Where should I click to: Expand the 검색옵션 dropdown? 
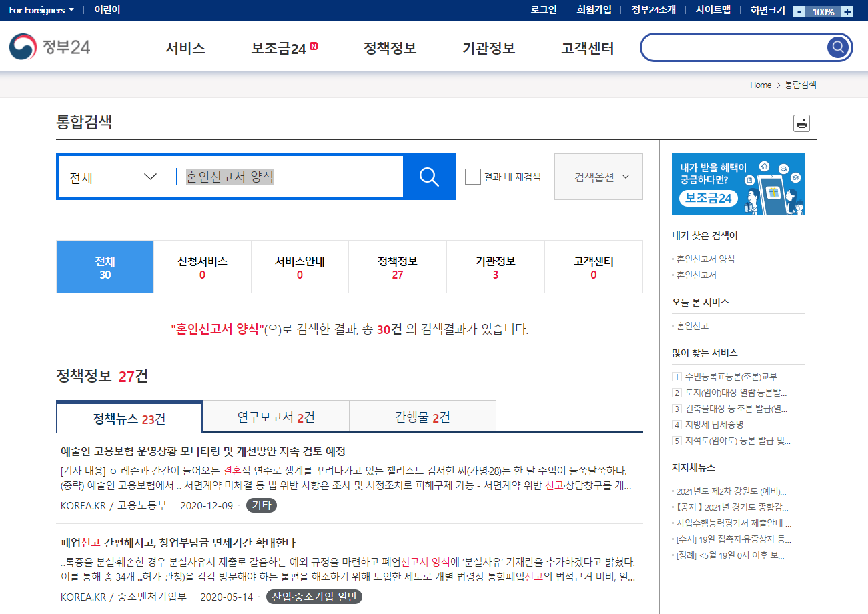pos(598,177)
